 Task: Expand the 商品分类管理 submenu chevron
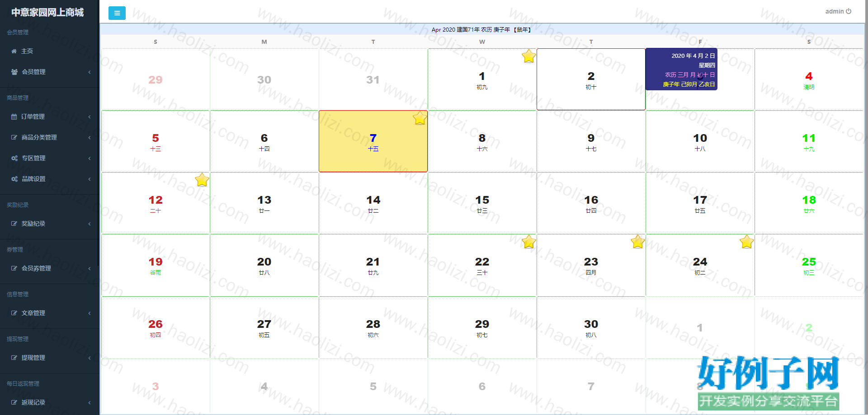pyautogui.click(x=90, y=137)
